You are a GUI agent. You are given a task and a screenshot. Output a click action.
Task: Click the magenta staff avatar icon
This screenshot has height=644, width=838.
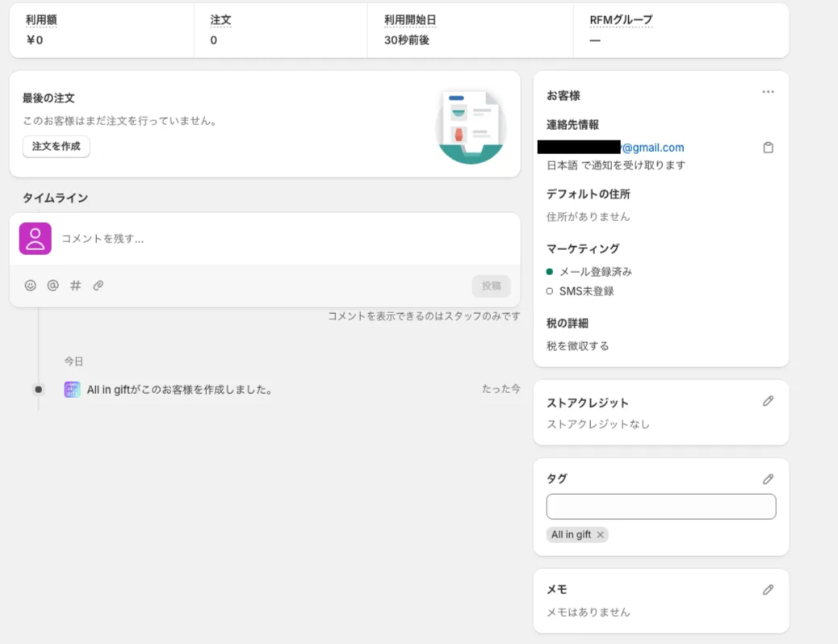[x=36, y=238]
